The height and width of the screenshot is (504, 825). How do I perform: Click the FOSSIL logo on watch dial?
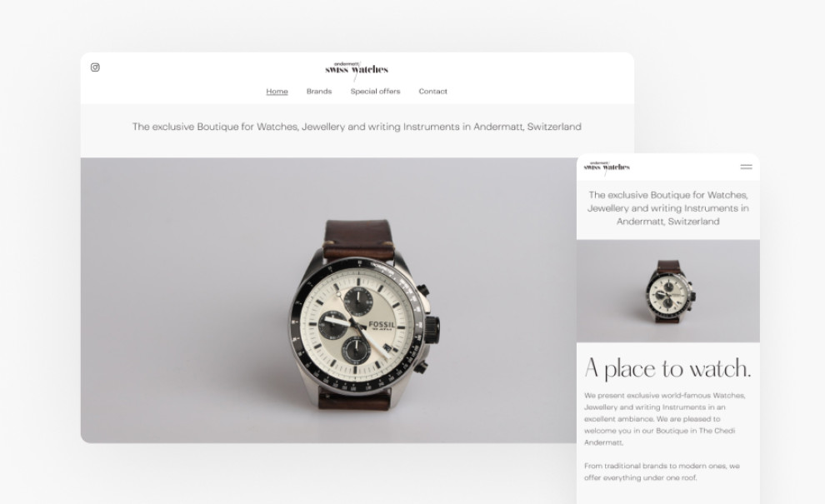click(382, 325)
